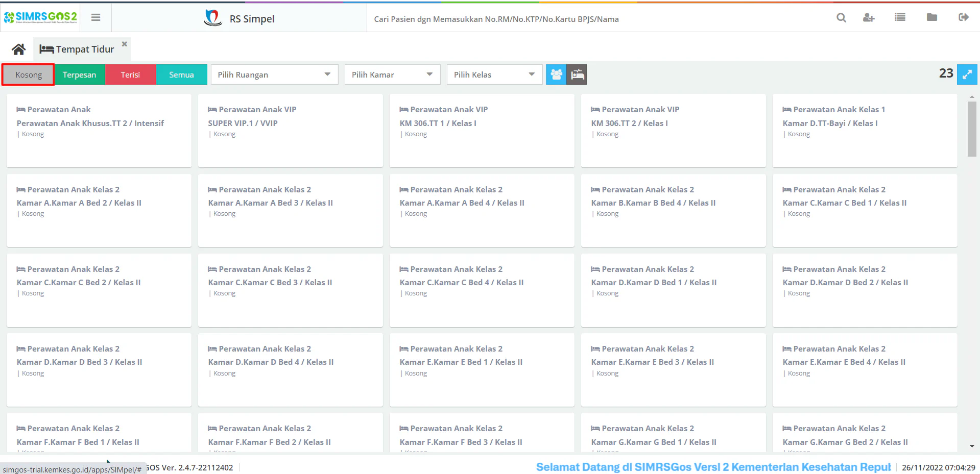Click the blue patients group icon
This screenshot has height=474, width=980.
click(556, 74)
